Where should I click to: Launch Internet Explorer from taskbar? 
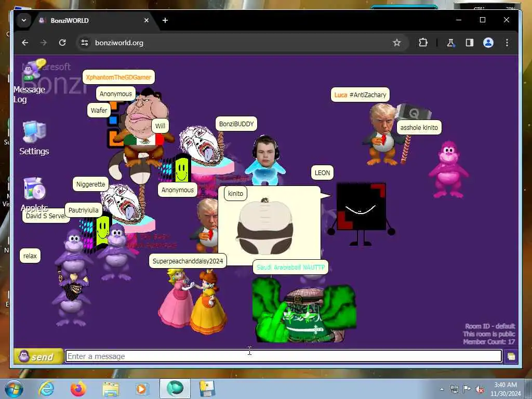[46, 389]
